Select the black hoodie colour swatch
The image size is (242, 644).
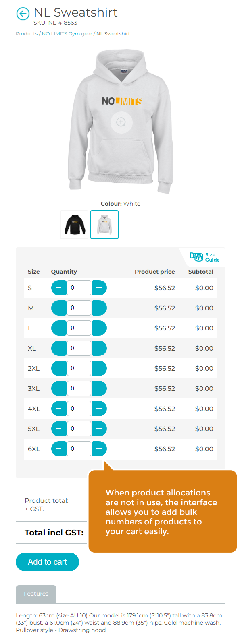(74, 224)
